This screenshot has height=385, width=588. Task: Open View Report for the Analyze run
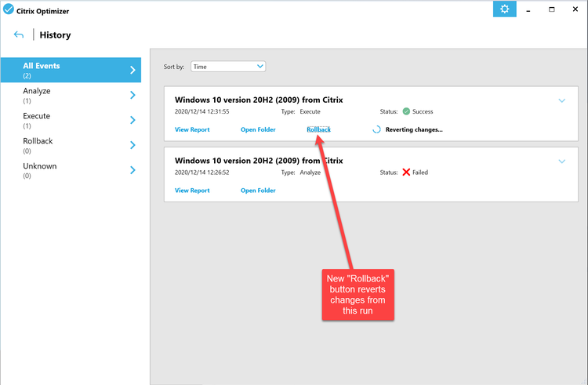[x=192, y=191]
